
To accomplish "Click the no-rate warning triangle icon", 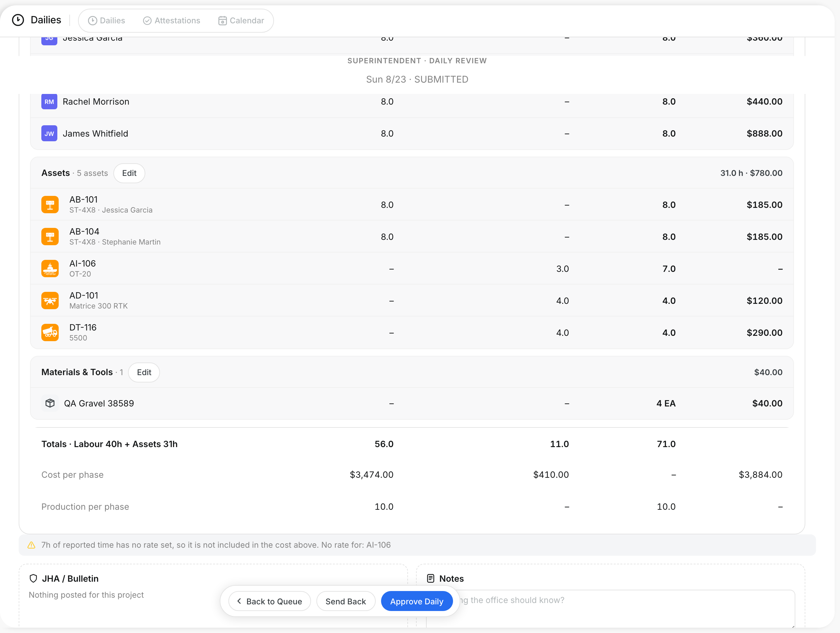I will [32, 545].
